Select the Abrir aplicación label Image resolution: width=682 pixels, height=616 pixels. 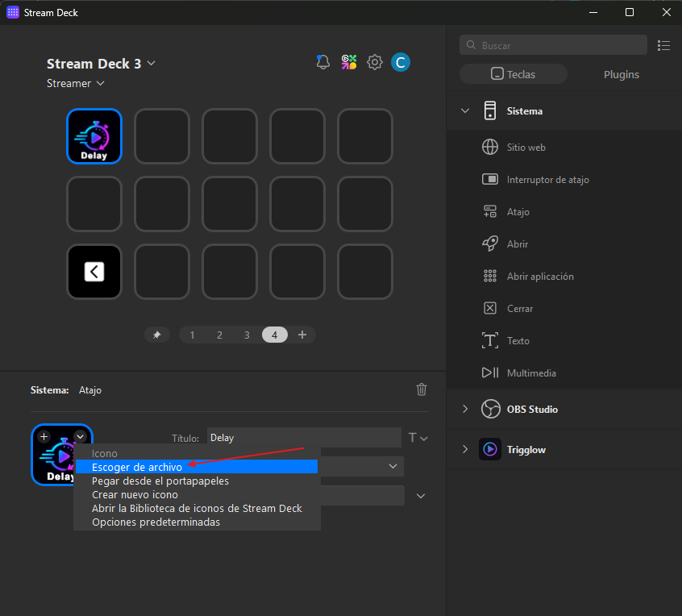pos(540,277)
